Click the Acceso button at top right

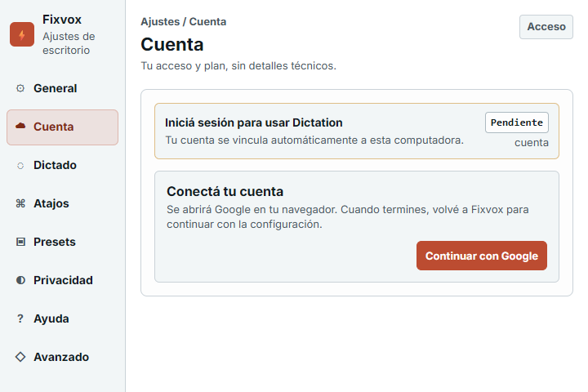pos(546,27)
